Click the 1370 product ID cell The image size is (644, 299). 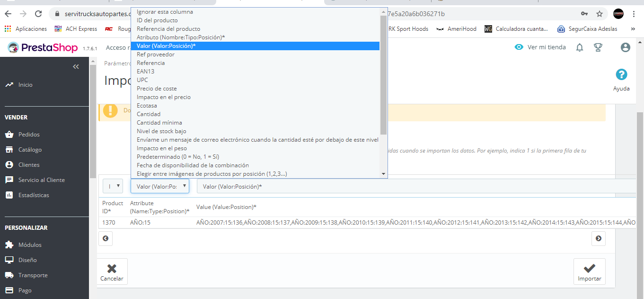tap(109, 222)
